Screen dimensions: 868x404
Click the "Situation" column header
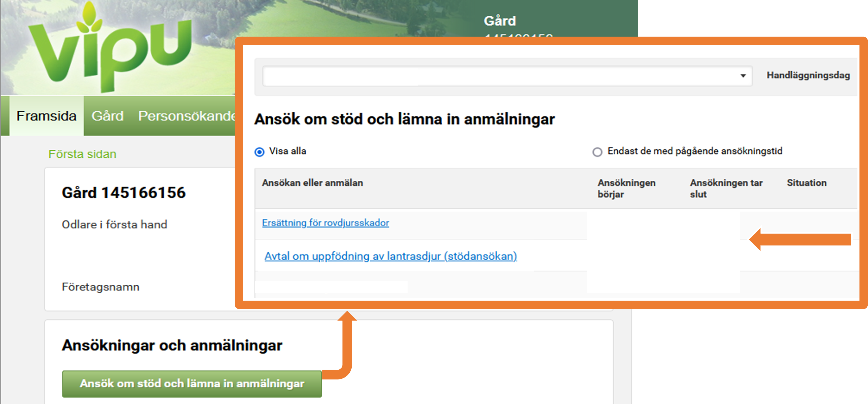pos(807,182)
